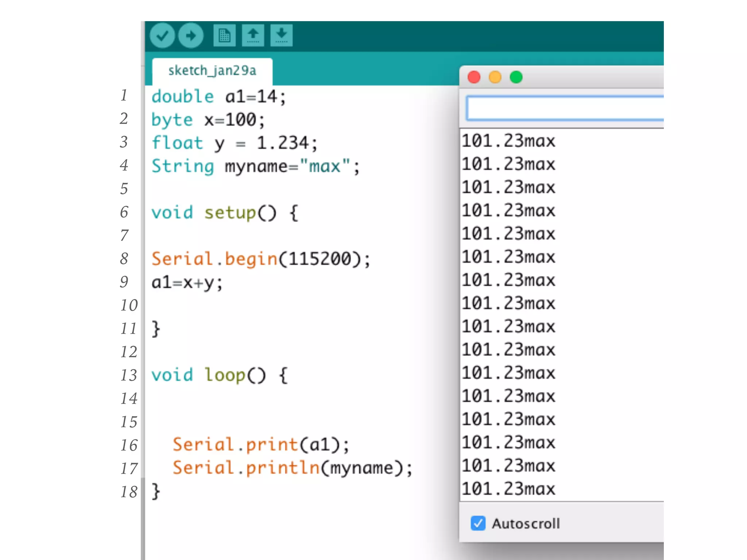The width and height of the screenshot is (747, 560).
Task: Click the 'void loop() {' line
Action: pyautogui.click(x=219, y=375)
